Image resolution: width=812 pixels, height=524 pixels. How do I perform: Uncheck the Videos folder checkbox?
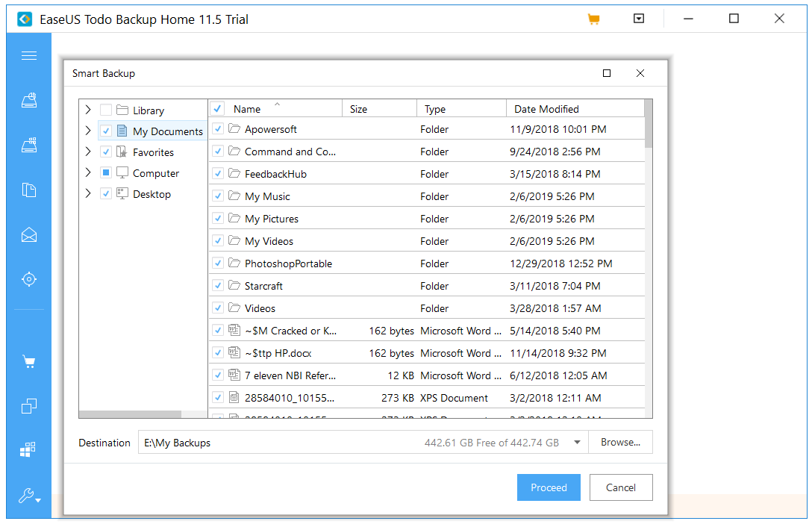tap(218, 308)
